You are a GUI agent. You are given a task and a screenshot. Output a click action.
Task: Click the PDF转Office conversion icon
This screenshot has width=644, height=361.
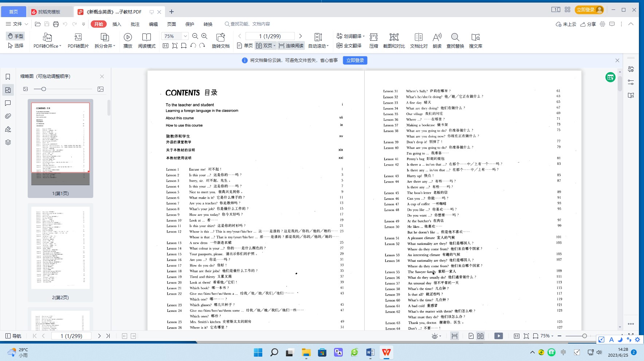(x=47, y=37)
